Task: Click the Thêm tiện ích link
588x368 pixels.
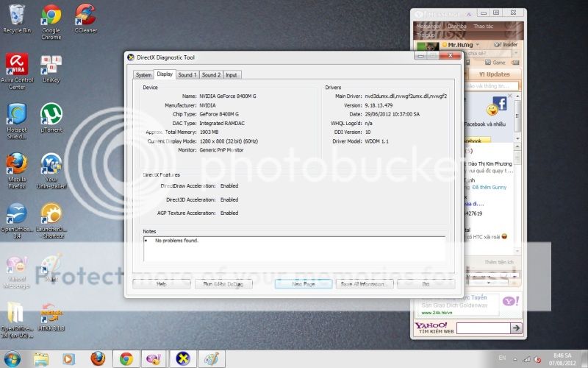Action: pos(499,262)
